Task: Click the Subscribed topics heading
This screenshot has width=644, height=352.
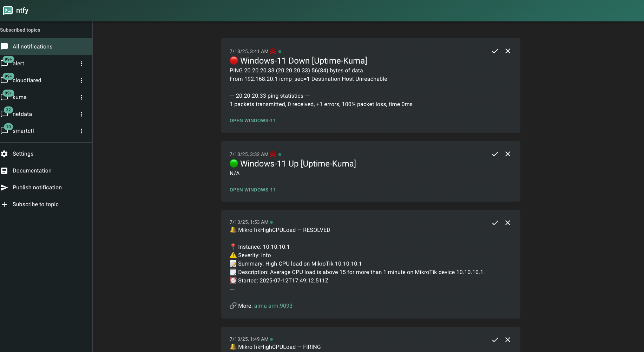Action: pyautogui.click(x=20, y=30)
